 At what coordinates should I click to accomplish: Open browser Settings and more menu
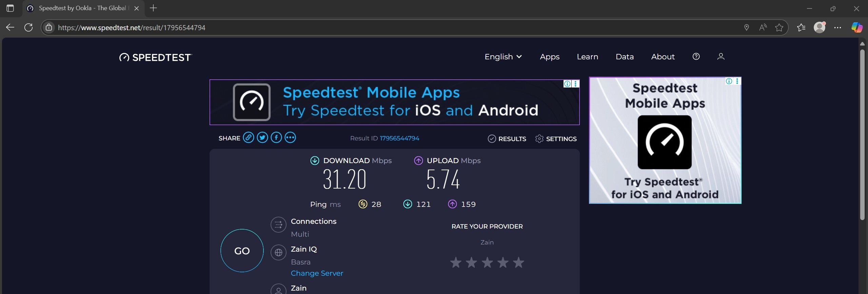(837, 27)
